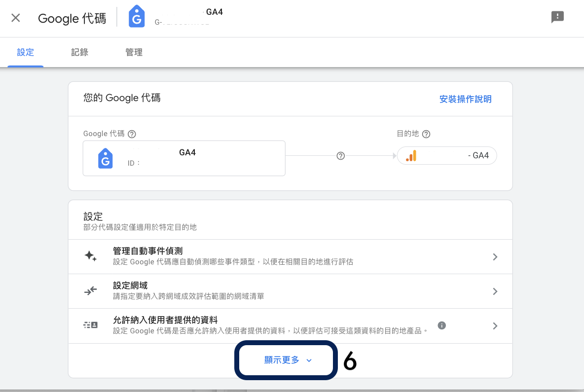Open 管理自動事件偵測 setting
This screenshot has width=584, height=392.
tap(290, 256)
